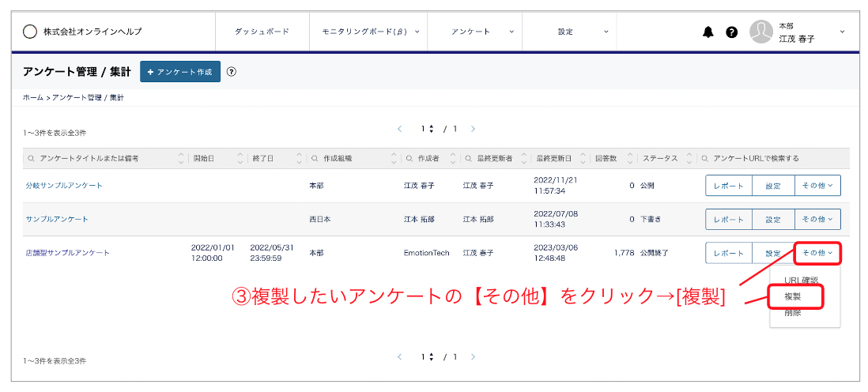Screen dimensions: 868x392
Task: Select 複製 in その他 menu
Action: pyautogui.click(x=792, y=297)
